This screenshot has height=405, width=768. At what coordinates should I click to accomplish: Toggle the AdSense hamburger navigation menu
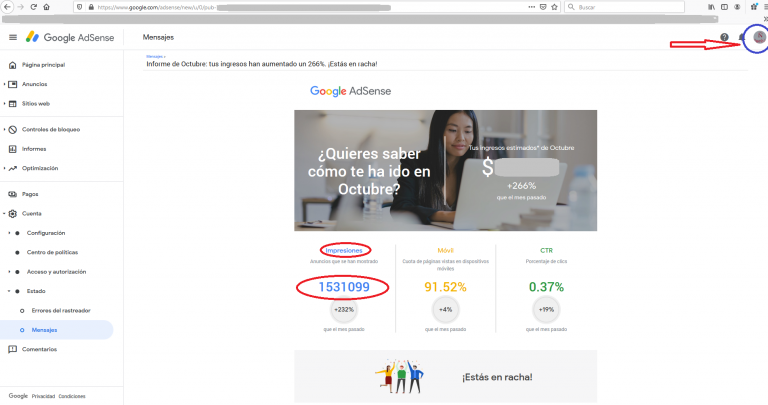tap(13, 37)
